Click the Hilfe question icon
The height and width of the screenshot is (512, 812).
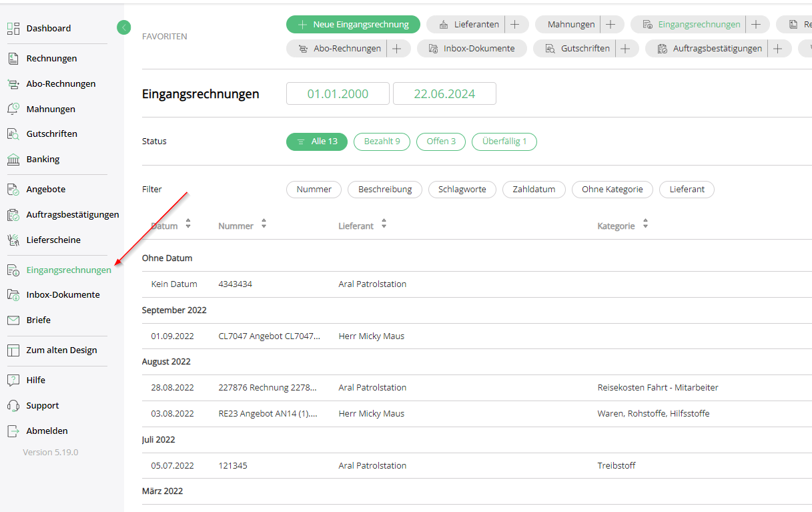(x=13, y=380)
